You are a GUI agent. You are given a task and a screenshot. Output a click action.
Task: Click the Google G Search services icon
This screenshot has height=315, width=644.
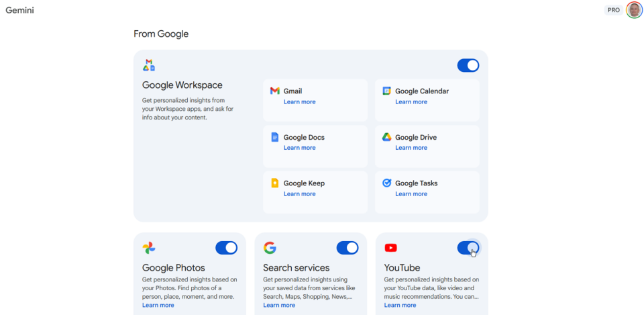tap(270, 248)
